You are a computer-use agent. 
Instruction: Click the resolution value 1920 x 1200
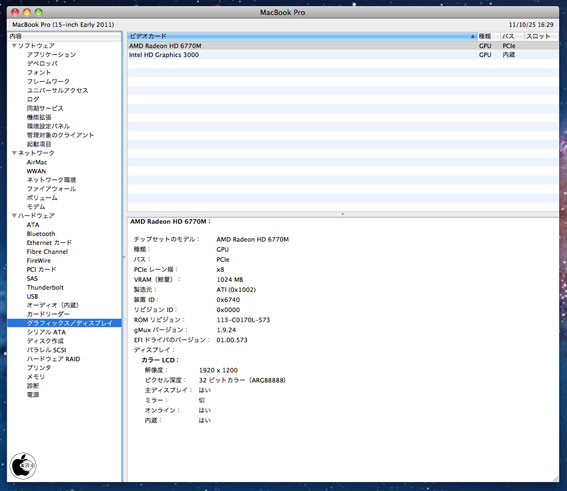pos(218,370)
